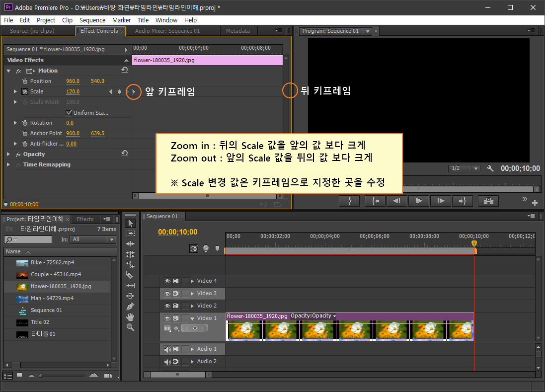This screenshot has height=392, width=545.
Task: Add or remove Scale keyframe diamond
Action: click(120, 92)
